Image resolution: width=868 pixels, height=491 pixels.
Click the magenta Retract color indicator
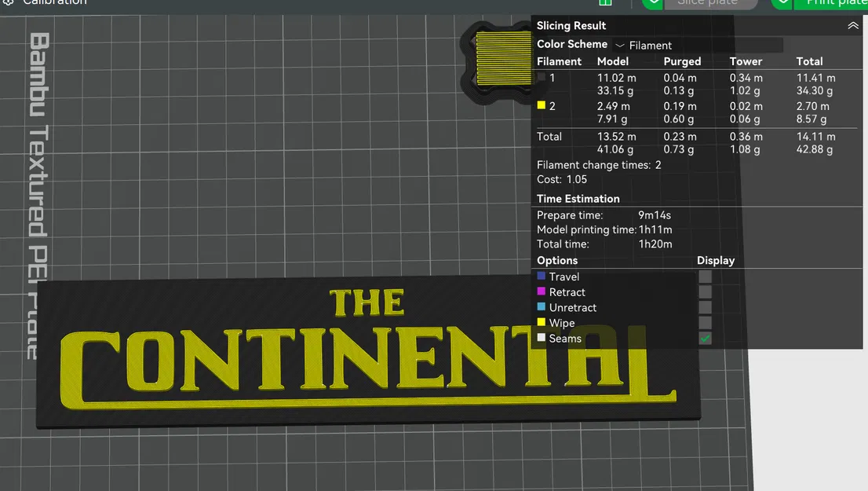[x=540, y=291]
